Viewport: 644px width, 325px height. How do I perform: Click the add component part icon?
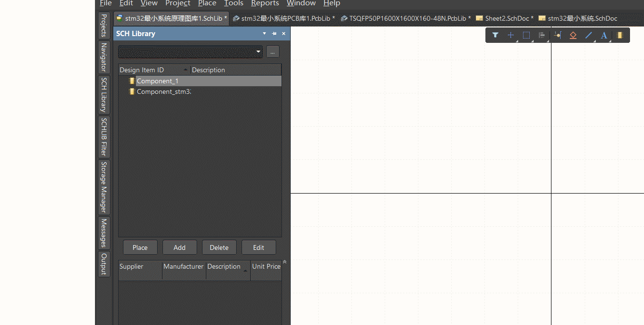[620, 35]
